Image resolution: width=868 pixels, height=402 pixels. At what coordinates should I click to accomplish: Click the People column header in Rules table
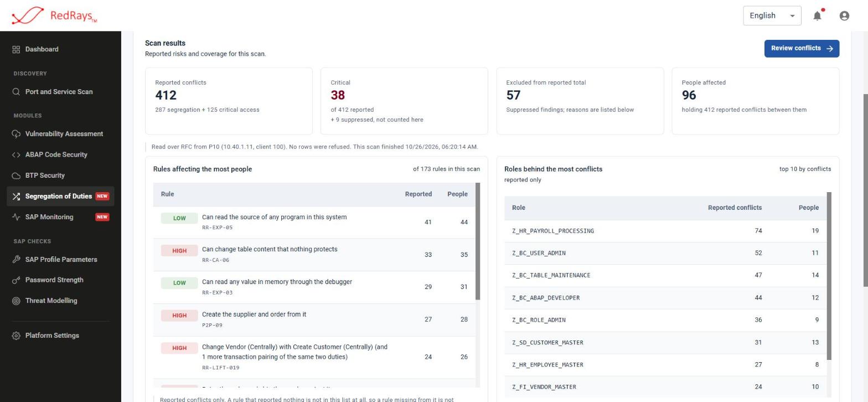457,194
